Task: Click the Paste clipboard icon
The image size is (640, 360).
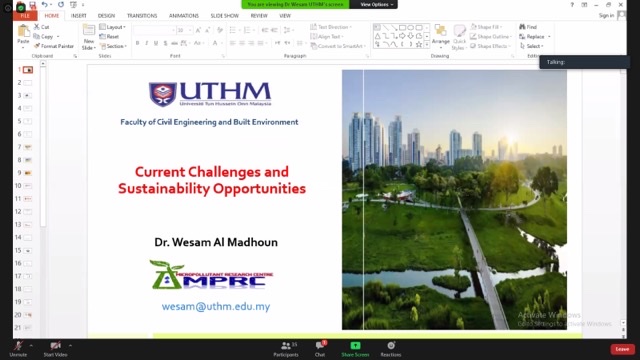Action: pyautogui.click(x=23, y=32)
